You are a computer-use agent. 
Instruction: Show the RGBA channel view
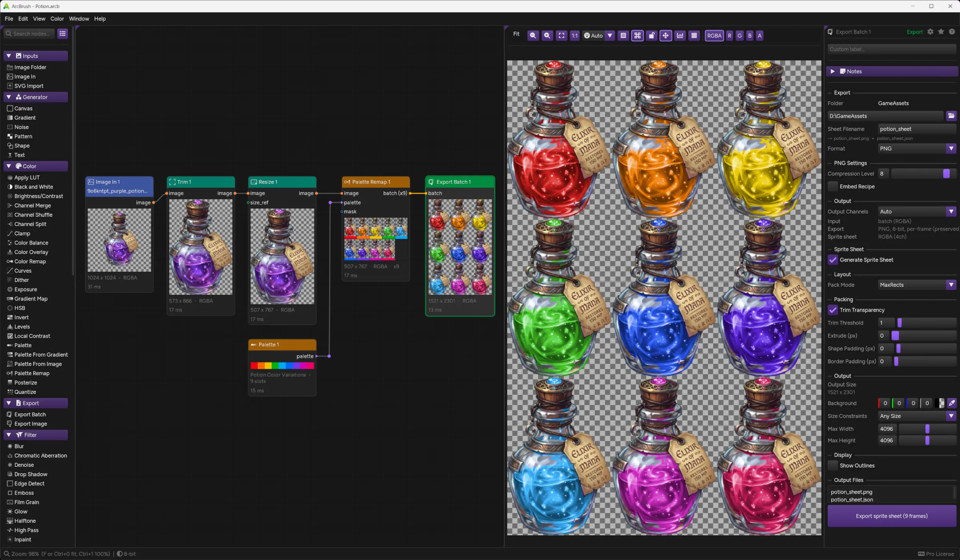tap(714, 36)
